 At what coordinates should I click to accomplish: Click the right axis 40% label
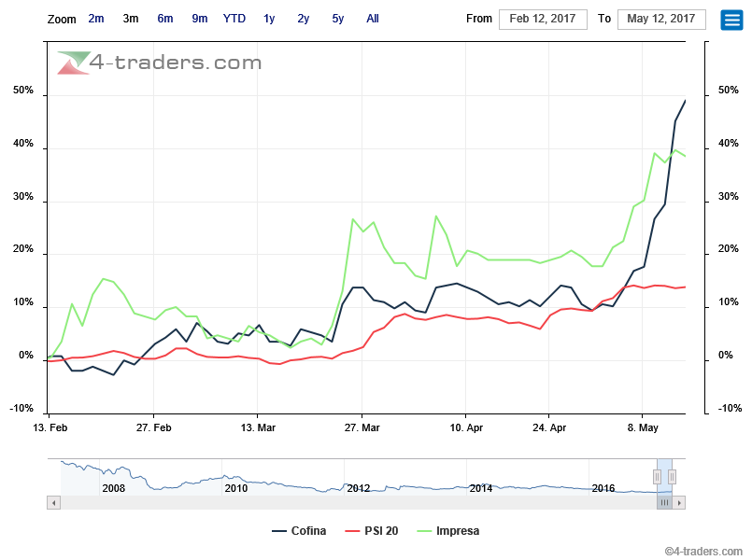pyautogui.click(x=728, y=143)
